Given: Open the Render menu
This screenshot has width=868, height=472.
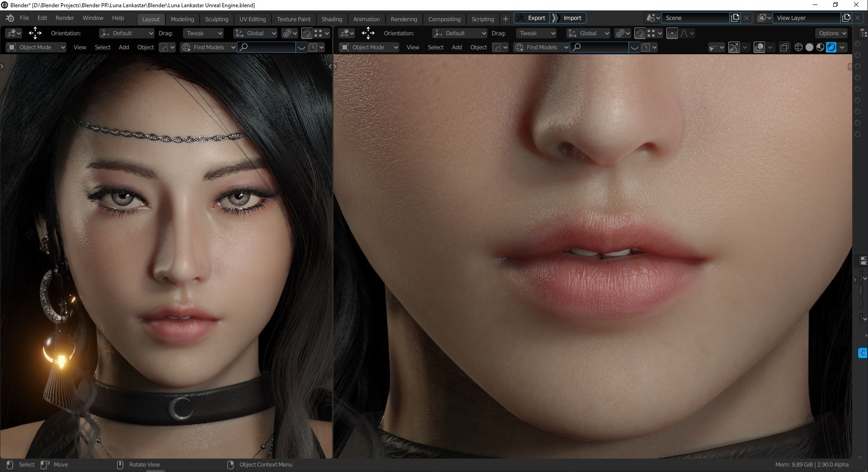Looking at the screenshot, I should (65, 18).
